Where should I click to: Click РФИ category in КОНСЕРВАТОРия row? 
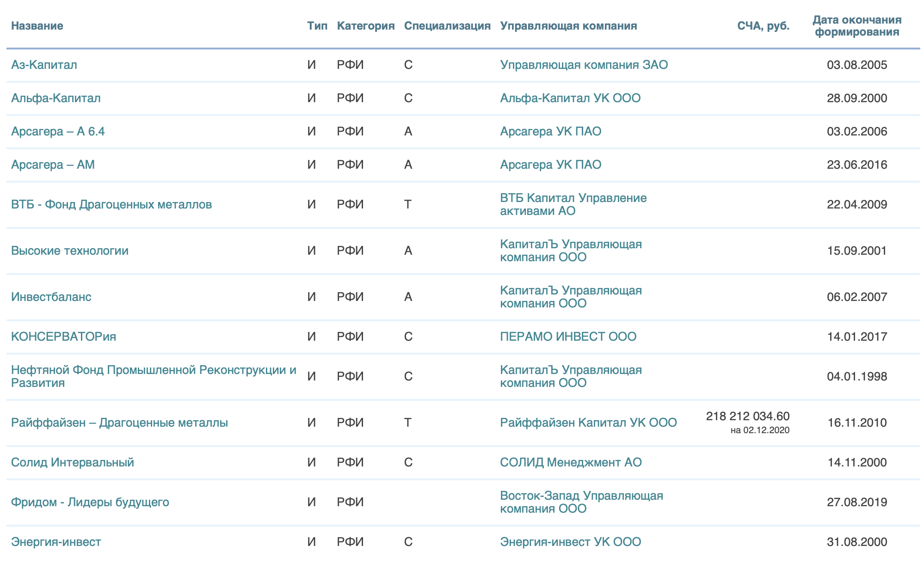[351, 337]
